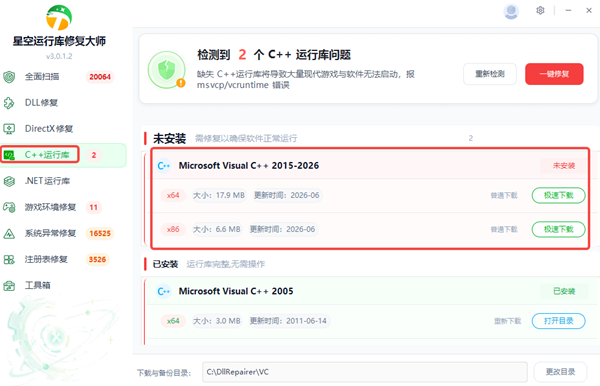Click the 更改目录 button

click(x=560, y=372)
